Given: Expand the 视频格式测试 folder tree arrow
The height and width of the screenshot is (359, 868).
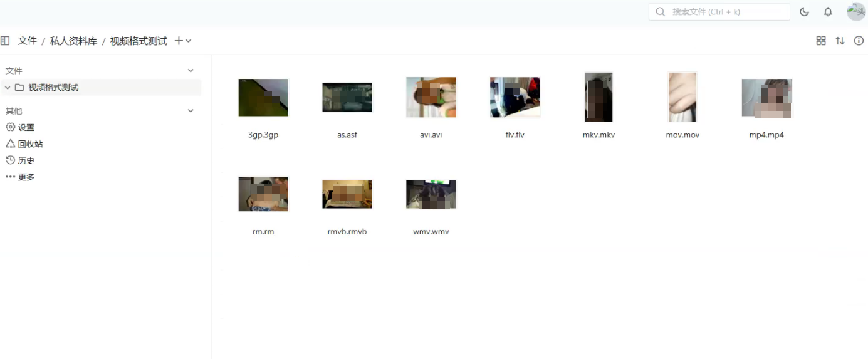Looking at the screenshot, I should coord(8,88).
